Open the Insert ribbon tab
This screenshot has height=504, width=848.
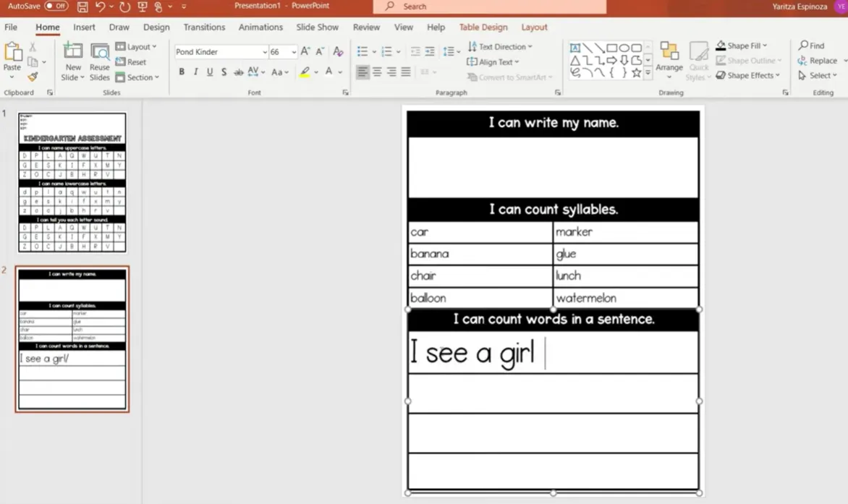[x=84, y=27]
